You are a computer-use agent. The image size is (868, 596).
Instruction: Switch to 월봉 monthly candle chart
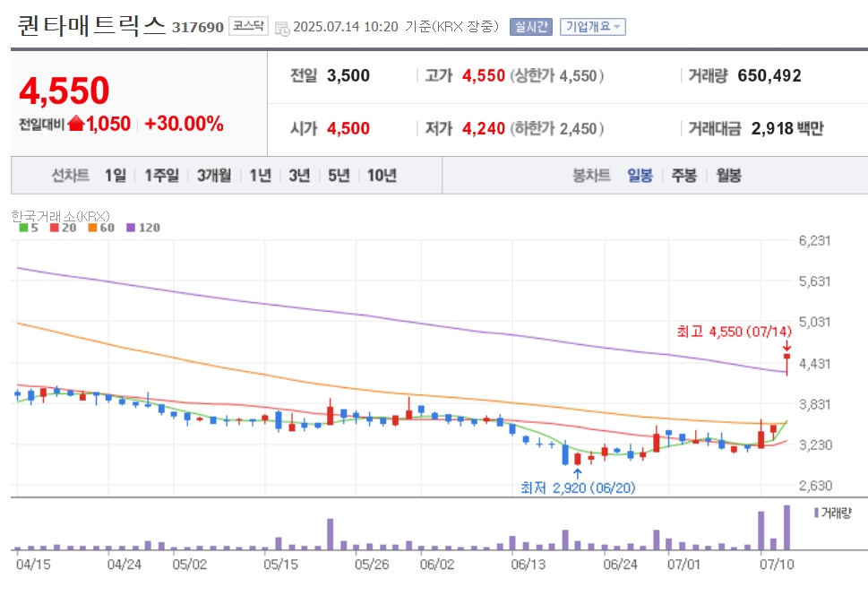pos(728,176)
